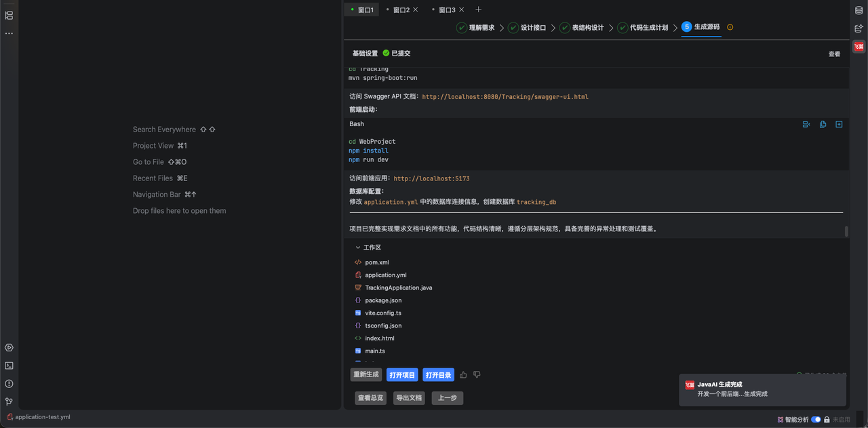
Task: Click the 打开项目 button
Action: 402,375
